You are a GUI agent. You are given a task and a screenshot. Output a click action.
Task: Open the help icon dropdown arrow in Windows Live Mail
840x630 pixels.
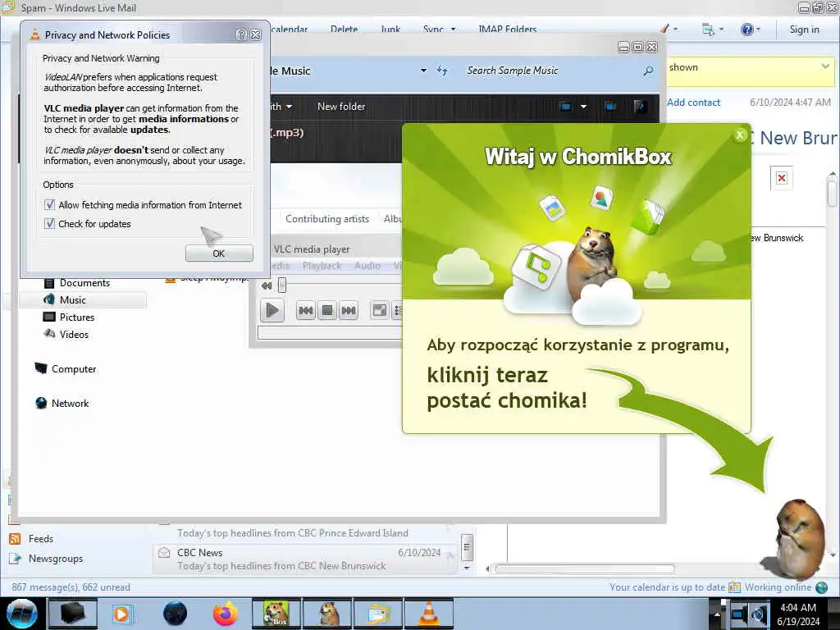click(757, 30)
